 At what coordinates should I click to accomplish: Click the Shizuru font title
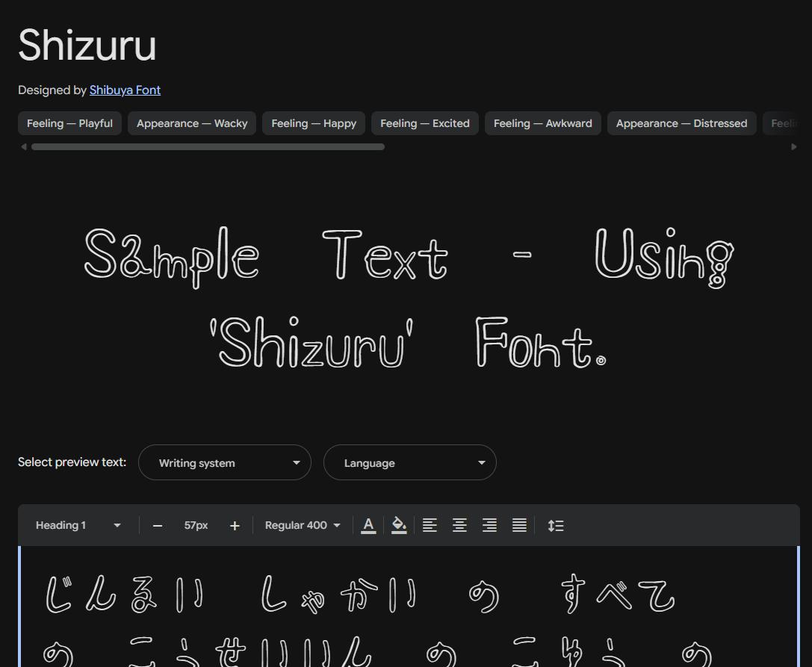87,45
